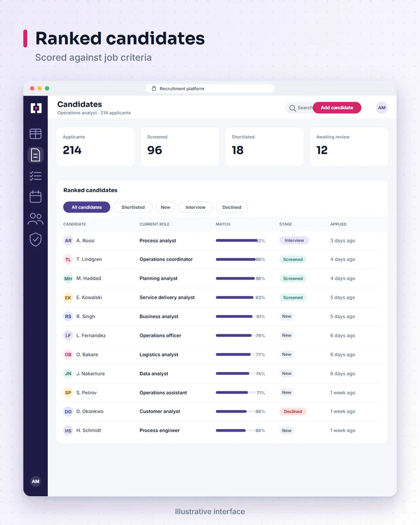
Task: Click the AM avatar at sidebar bottom
Action: point(36,481)
